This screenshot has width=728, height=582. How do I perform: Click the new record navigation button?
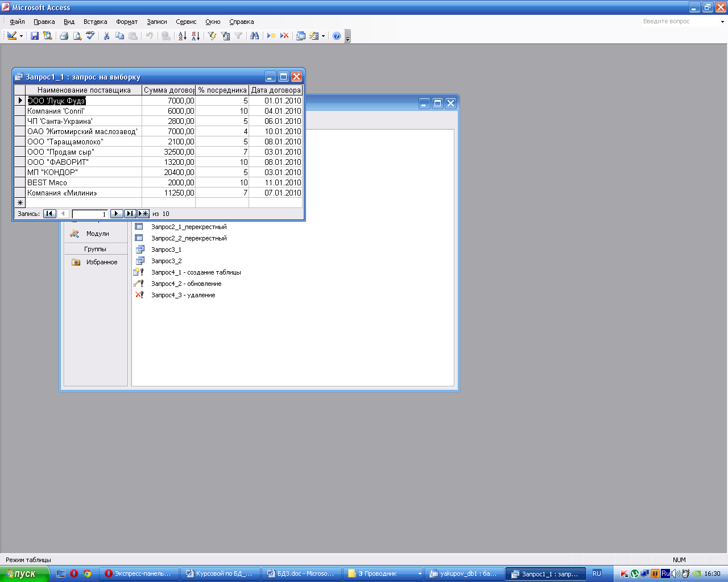(143, 214)
